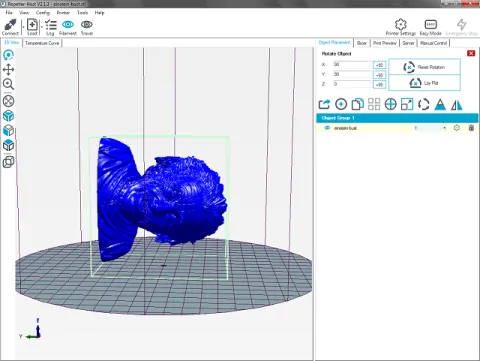Switch to Temperature Curve tab
The width and height of the screenshot is (480, 361).
pyautogui.click(x=42, y=43)
